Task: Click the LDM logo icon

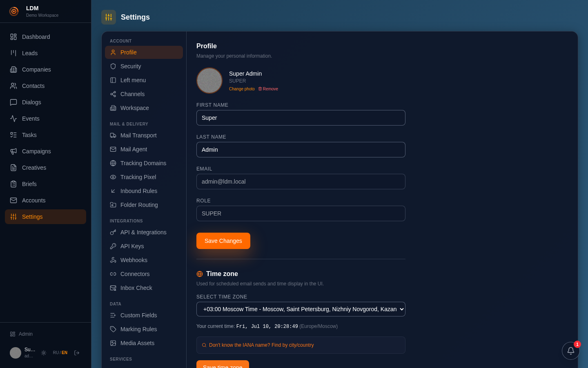Action: [x=14, y=11]
